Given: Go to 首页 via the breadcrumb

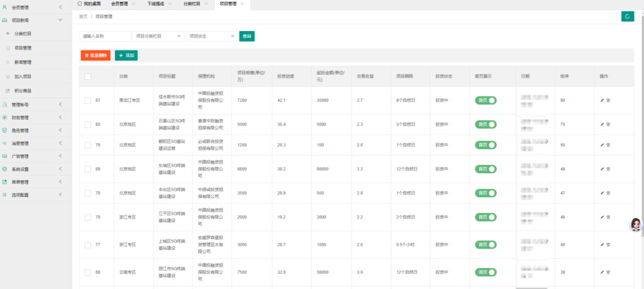Looking at the screenshot, I should [x=84, y=17].
